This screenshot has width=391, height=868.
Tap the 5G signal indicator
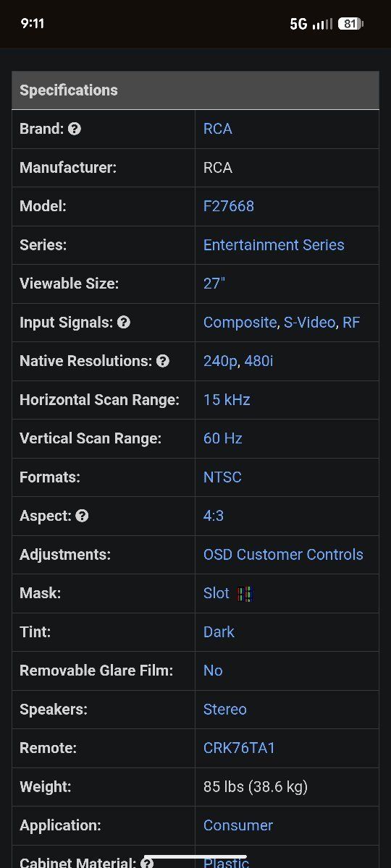(x=298, y=24)
